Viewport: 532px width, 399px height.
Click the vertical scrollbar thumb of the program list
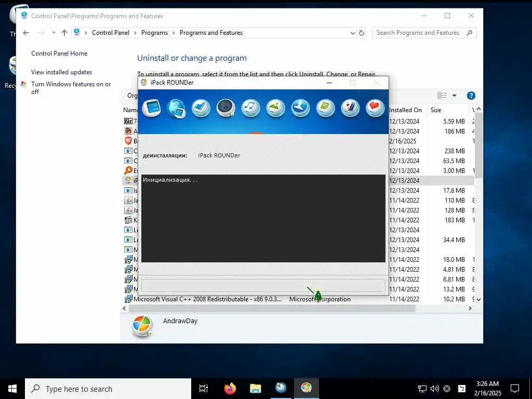coord(478,146)
